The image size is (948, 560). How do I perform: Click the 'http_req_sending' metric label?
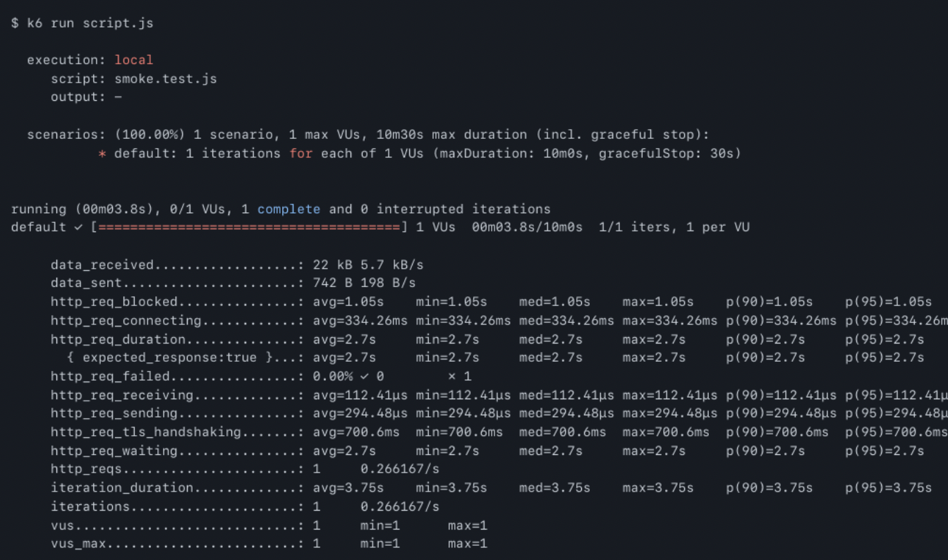pos(114,413)
